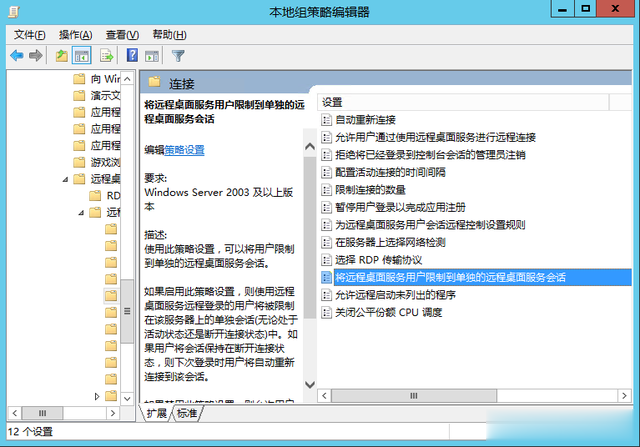Click the tree pane scroll right arrow

pos(113,413)
